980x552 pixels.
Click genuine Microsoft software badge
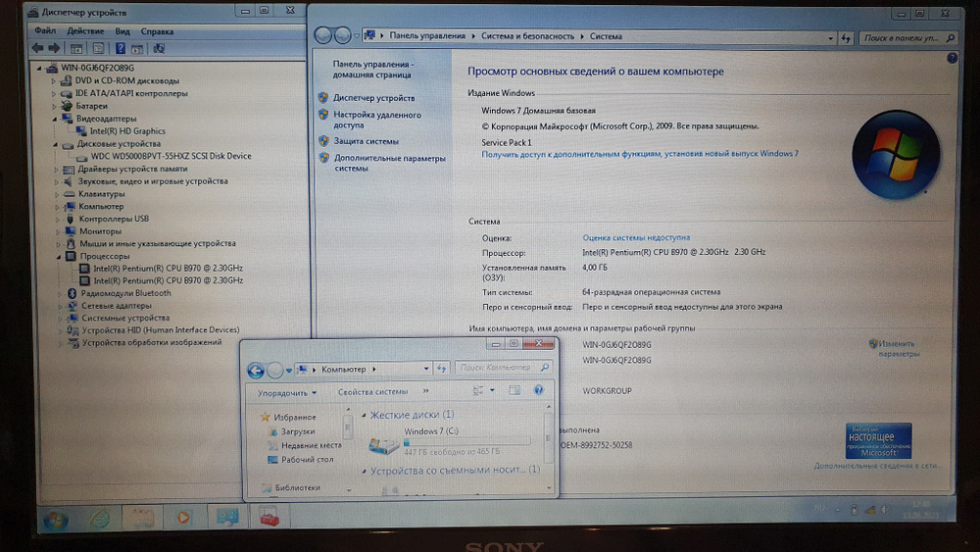coord(878,441)
